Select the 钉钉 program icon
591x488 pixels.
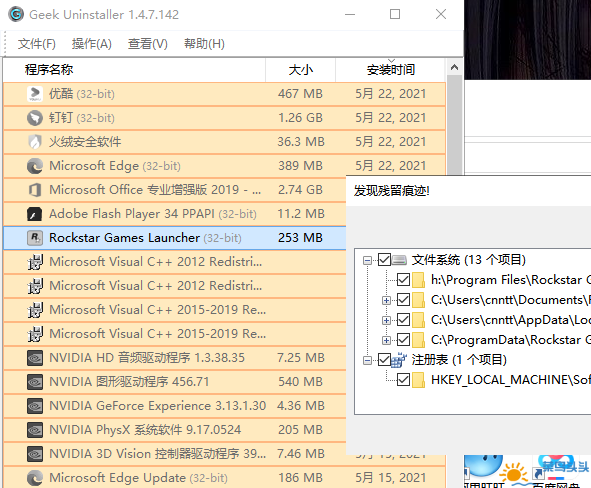[x=35, y=118]
